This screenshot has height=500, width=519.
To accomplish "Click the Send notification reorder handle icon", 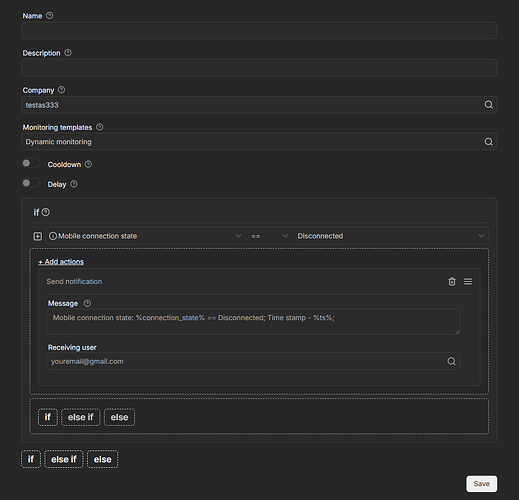I will [468, 282].
